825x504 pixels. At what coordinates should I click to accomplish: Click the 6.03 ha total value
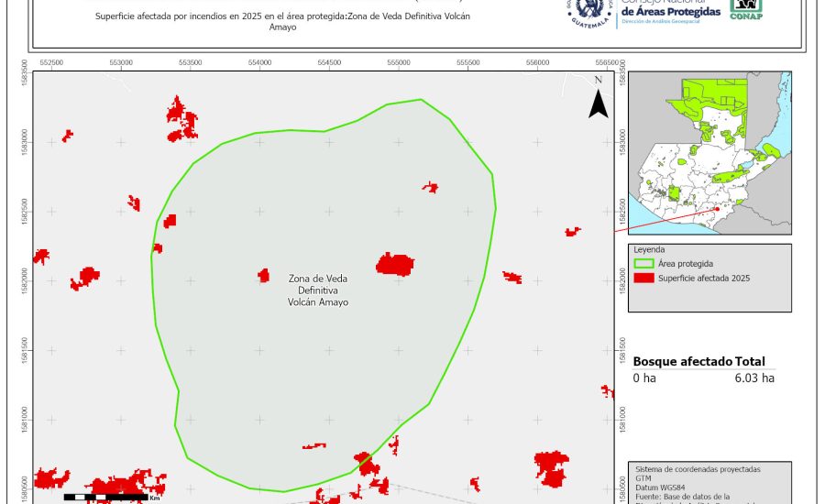pos(754,378)
